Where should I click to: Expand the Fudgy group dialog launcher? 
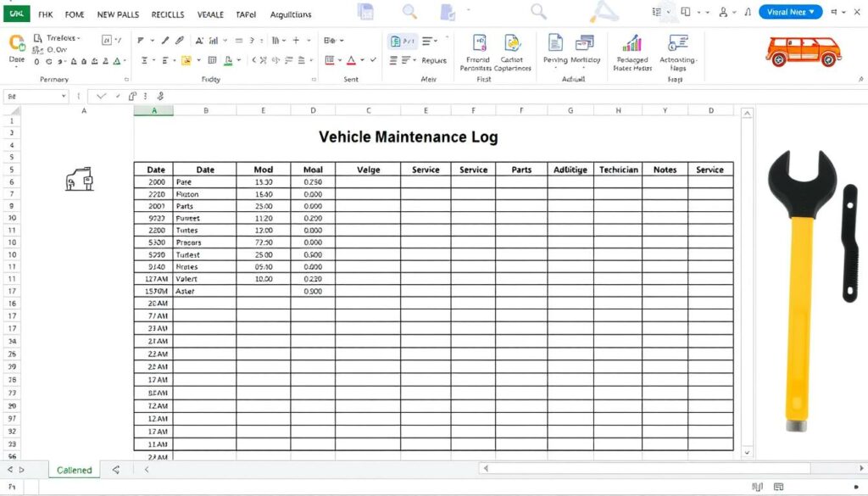click(314, 79)
